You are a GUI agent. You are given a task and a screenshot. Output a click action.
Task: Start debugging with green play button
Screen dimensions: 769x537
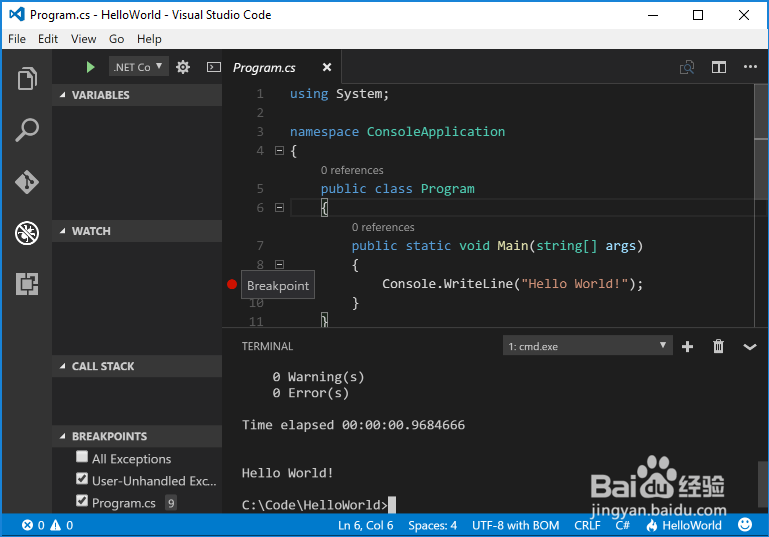tap(90, 67)
